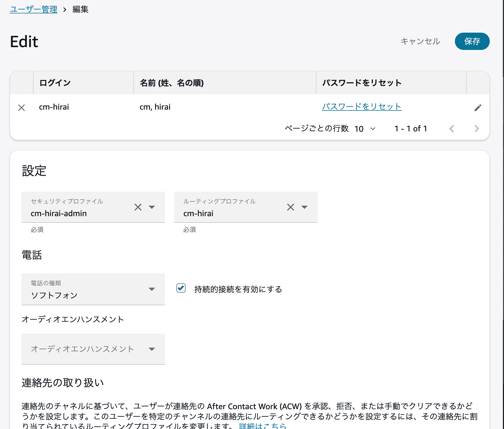Image resolution: width=504 pixels, height=429 pixels.
Task: Sort by the ログイン column header
Action: pos(54,83)
